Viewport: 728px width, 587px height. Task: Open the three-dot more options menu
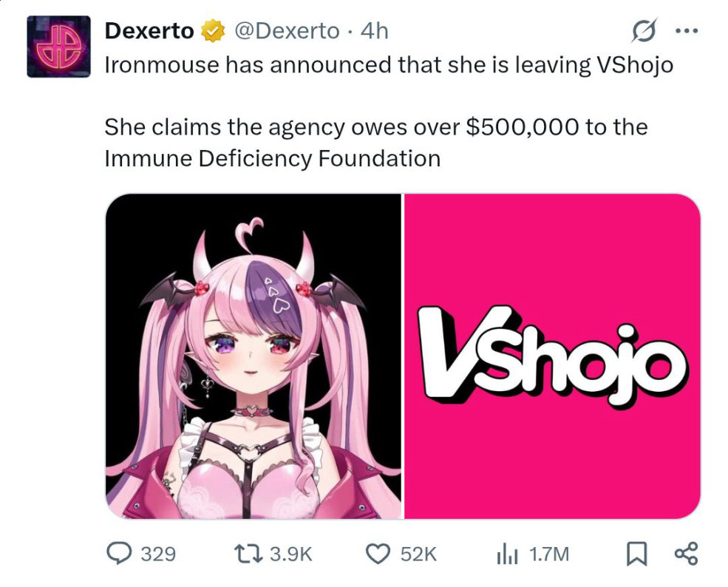click(x=686, y=31)
